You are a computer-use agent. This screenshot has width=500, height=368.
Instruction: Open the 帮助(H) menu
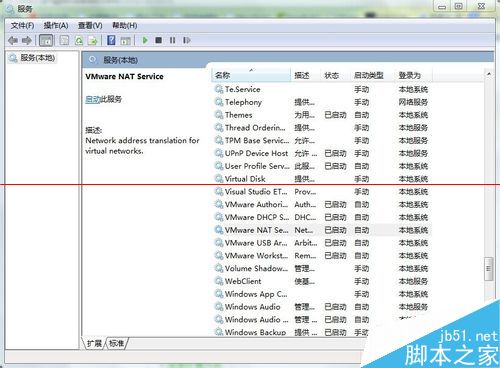(x=125, y=25)
